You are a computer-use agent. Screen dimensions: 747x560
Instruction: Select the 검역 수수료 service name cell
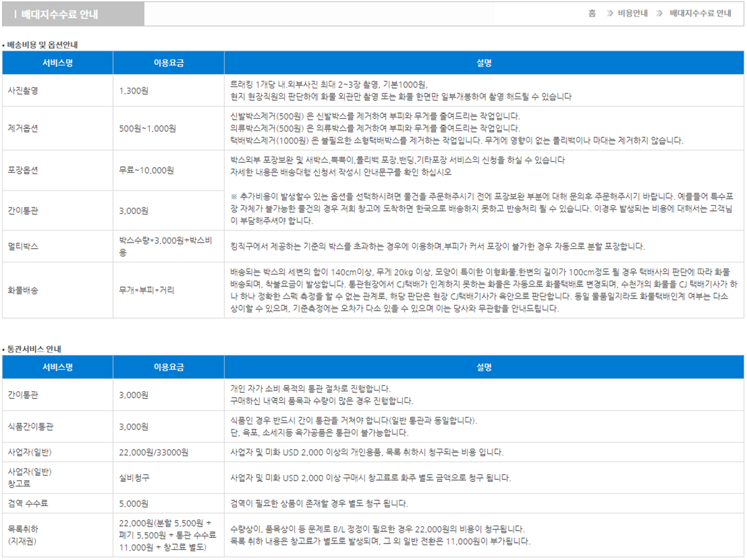27,503
